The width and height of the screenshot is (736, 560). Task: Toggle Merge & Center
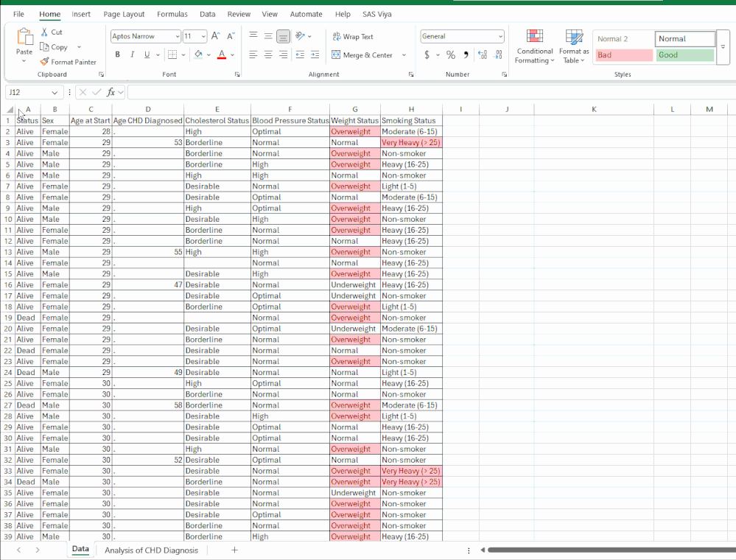[362, 55]
